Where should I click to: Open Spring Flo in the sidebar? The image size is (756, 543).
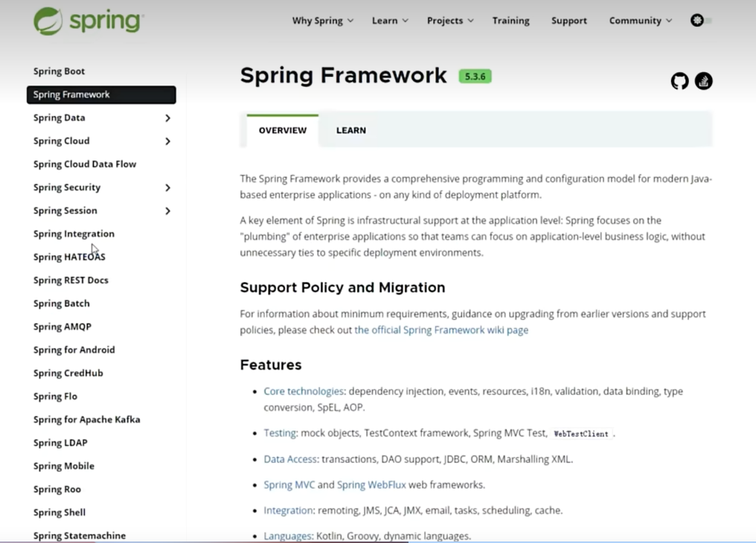point(55,396)
